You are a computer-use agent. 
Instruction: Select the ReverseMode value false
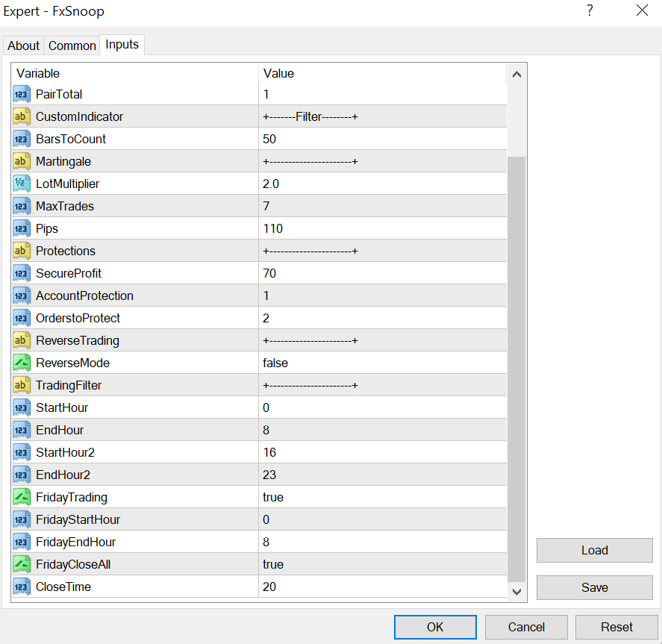(x=275, y=363)
